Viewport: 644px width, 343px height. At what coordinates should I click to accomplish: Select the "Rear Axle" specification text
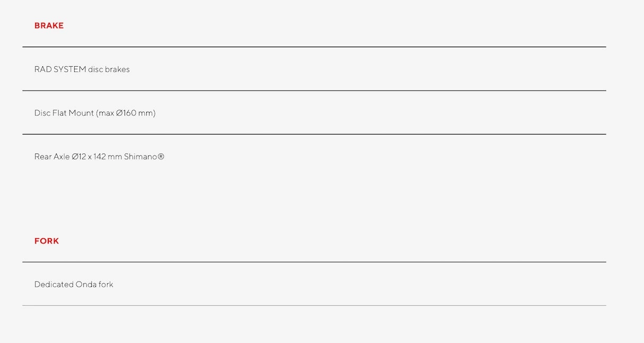point(99,157)
